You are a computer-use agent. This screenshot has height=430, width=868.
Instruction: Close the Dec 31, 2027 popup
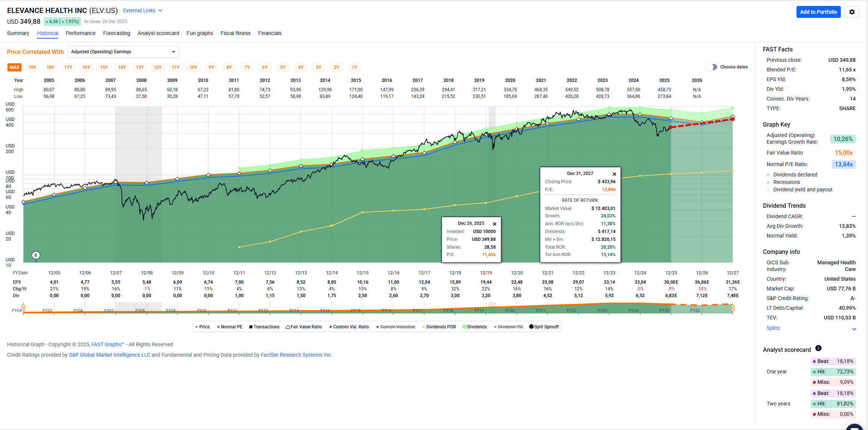(x=614, y=174)
